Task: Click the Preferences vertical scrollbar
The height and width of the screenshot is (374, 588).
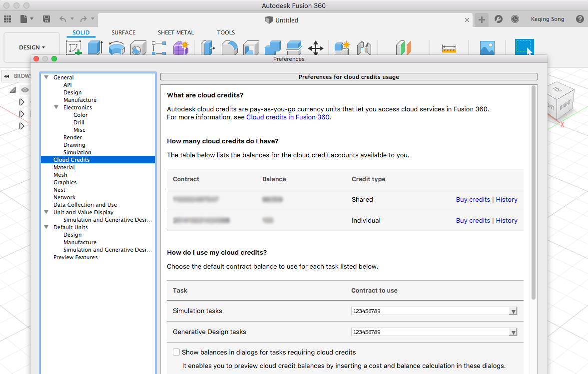Action: [x=533, y=193]
